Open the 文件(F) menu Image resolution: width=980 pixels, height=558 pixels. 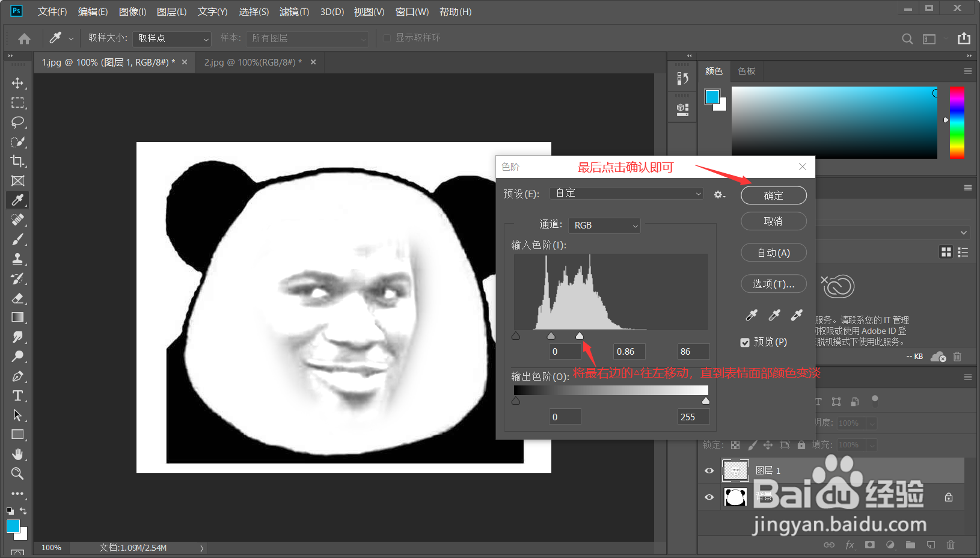[x=52, y=12]
